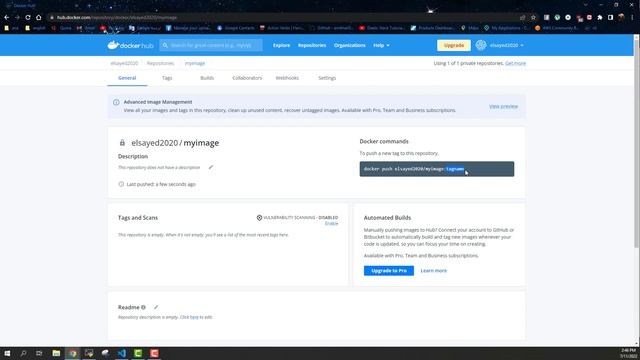
Task: Edit the repository description with pencil icon
Action: [211, 167]
